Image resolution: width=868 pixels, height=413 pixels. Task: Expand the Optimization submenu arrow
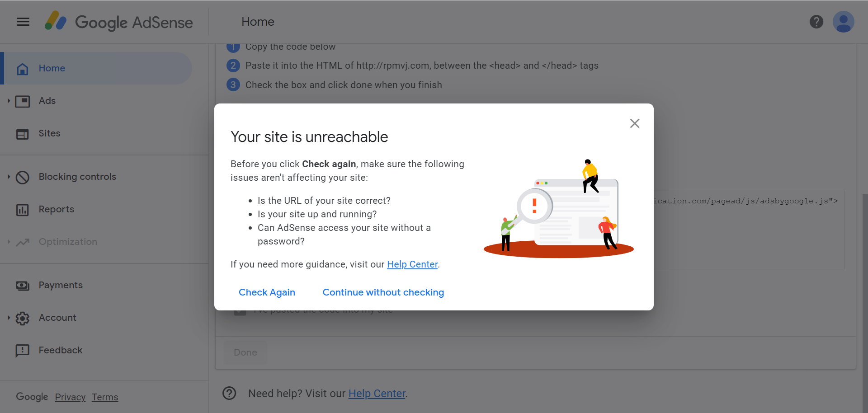click(9, 242)
